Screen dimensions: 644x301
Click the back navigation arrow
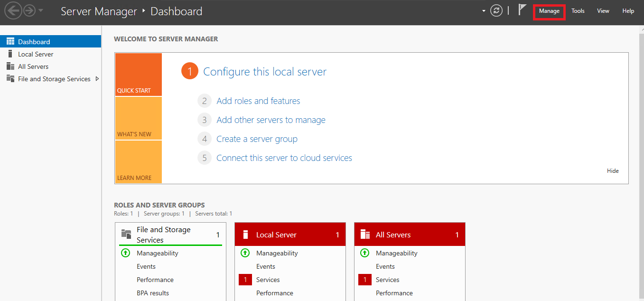tap(13, 10)
